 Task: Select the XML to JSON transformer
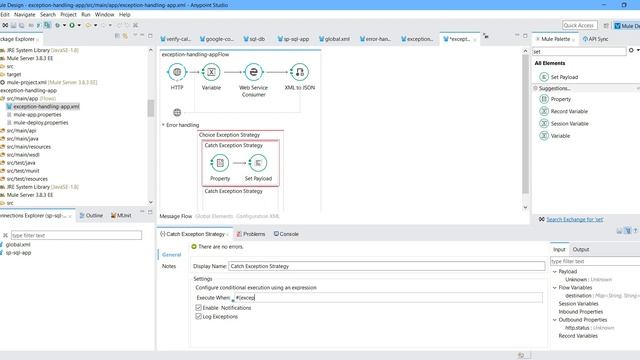tap(299, 72)
